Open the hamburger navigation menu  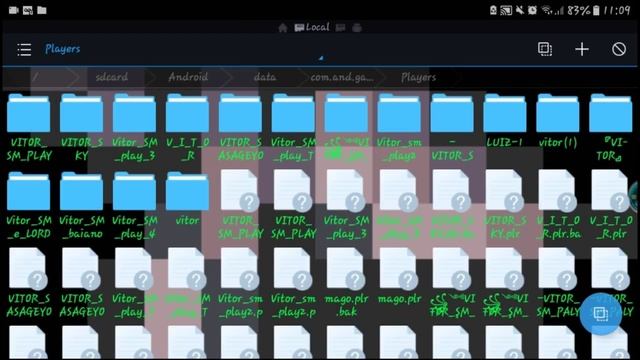click(x=24, y=49)
